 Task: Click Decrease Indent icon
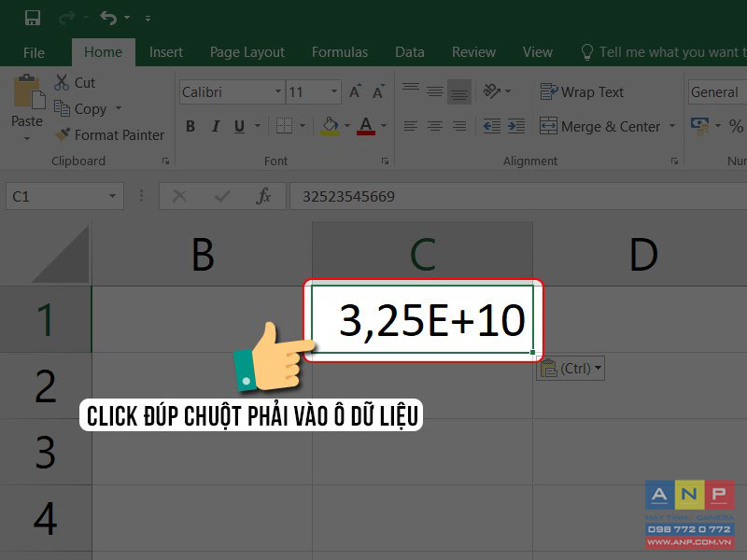click(x=492, y=126)
